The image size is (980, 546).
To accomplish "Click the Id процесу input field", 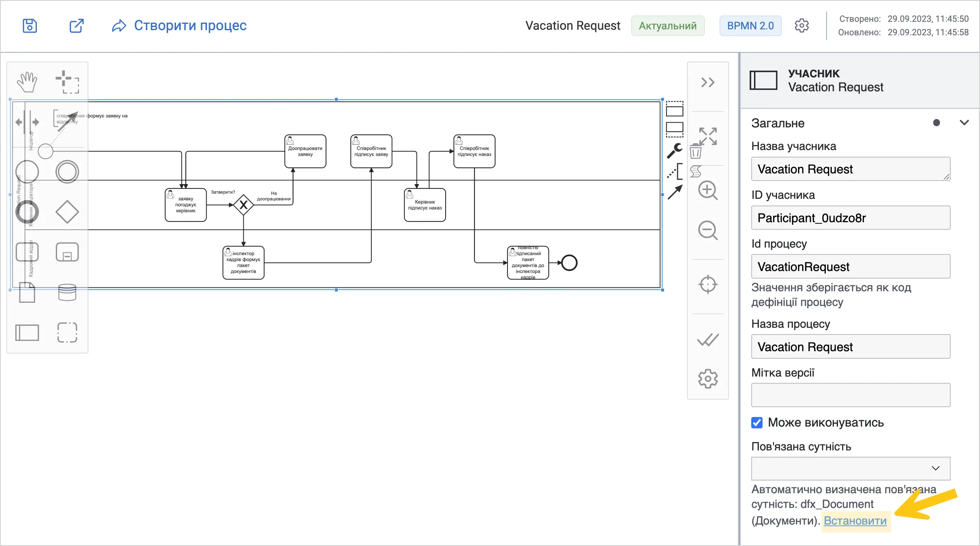I will point(851,267).
